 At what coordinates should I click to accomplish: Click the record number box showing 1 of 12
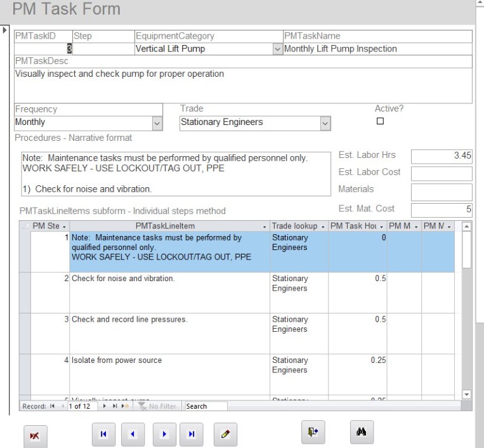[x=82, y=406]
